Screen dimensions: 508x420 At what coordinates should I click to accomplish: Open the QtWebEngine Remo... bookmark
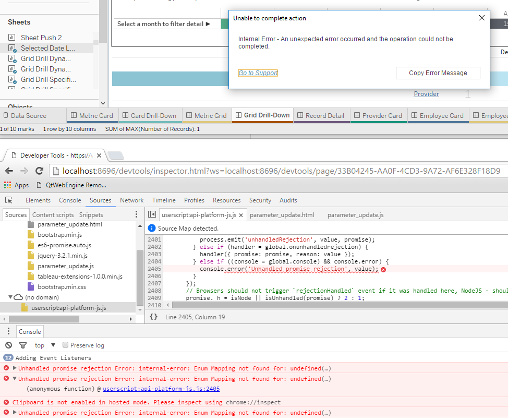(x=72, y=185)
